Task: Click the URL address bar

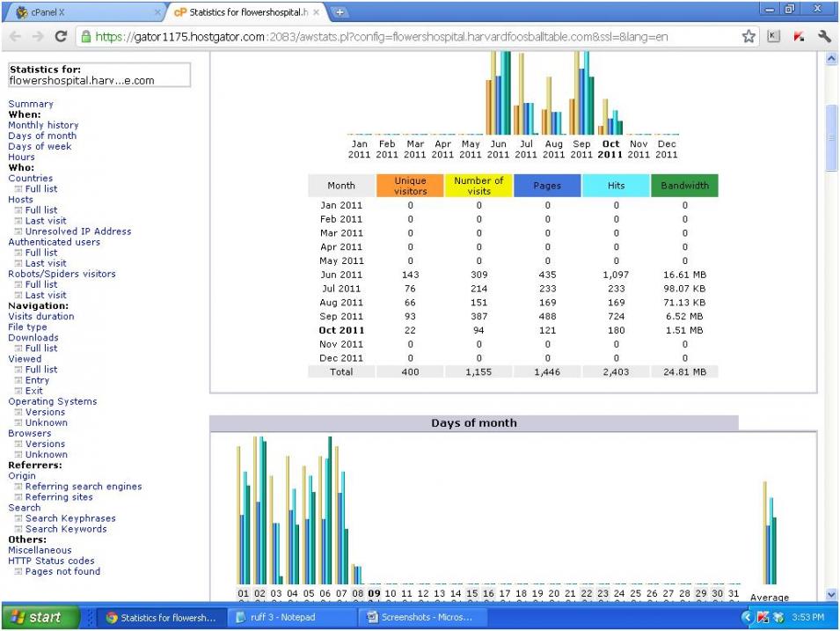Action: click(396, 37)
